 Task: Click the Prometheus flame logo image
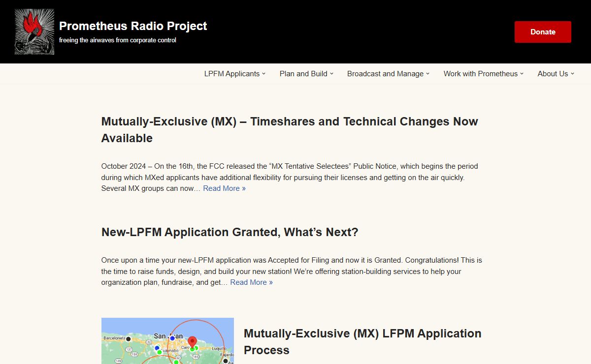(x=34, y=31)
